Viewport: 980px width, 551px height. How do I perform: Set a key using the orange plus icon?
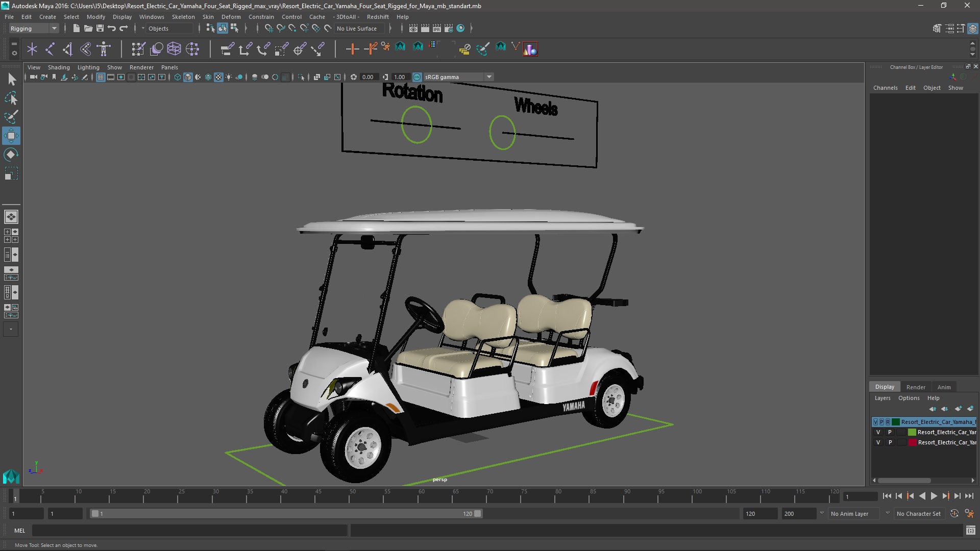[352, 49]
